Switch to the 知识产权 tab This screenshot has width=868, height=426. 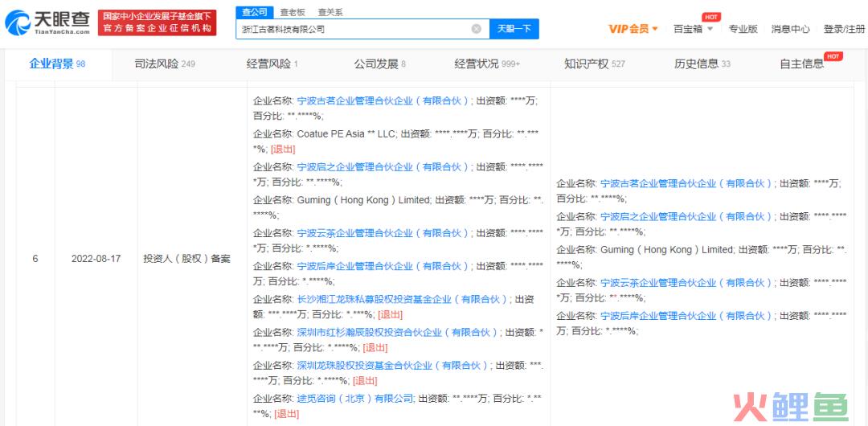595,64
